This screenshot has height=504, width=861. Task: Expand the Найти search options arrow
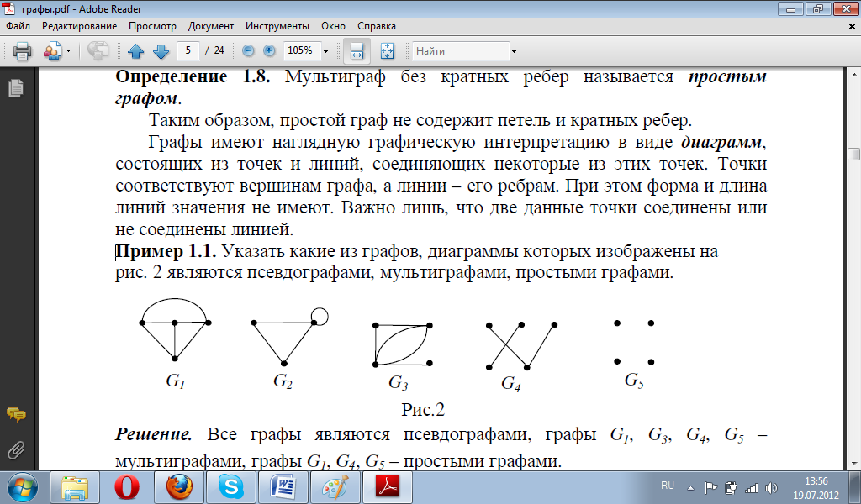click(514, 51)
